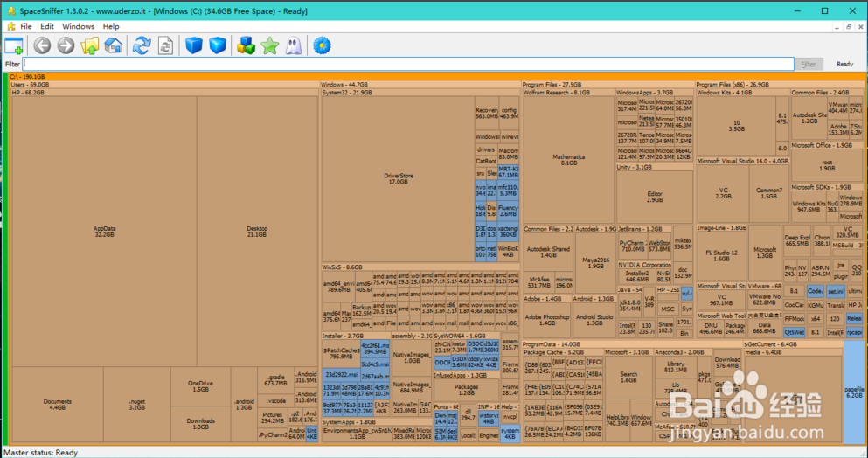Select the Search 1.6GB block

click(x=628, y=377)
